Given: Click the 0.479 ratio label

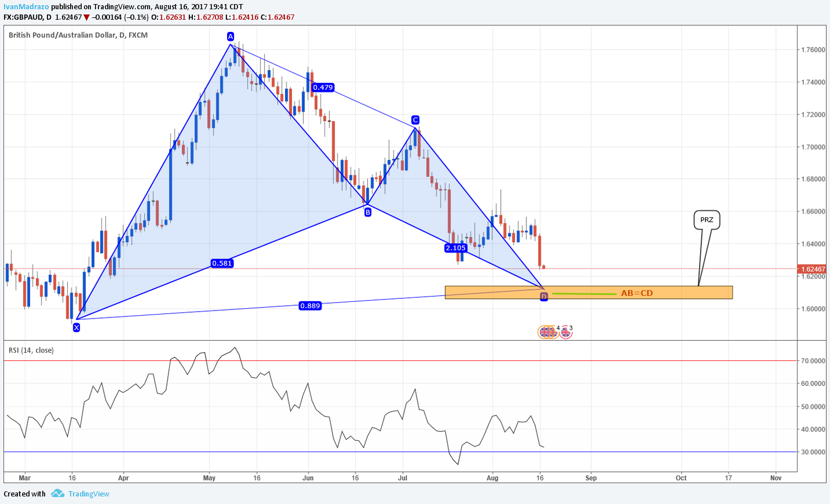Looking at the screenshot, I should coord(323,87).
